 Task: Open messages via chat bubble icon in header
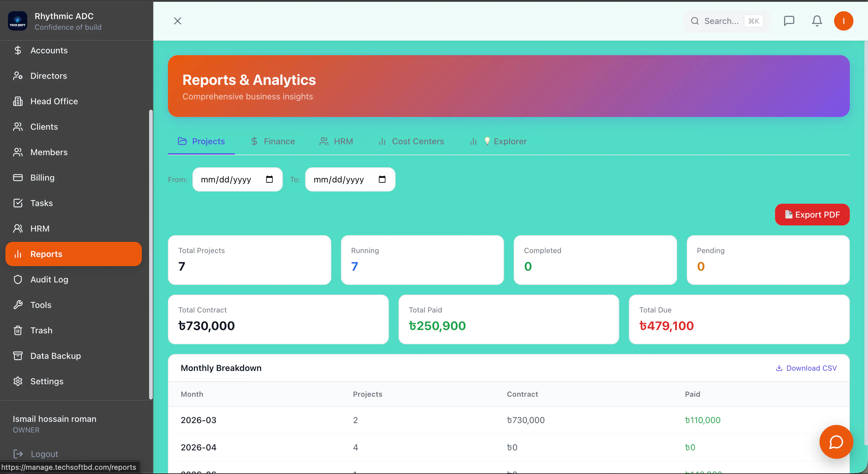[x=789, y=21]
